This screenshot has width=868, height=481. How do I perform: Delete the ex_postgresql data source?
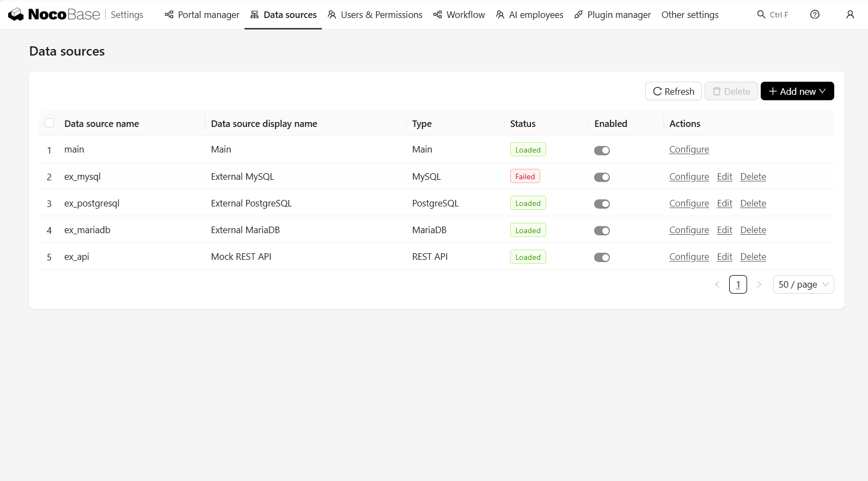(753, 203)
